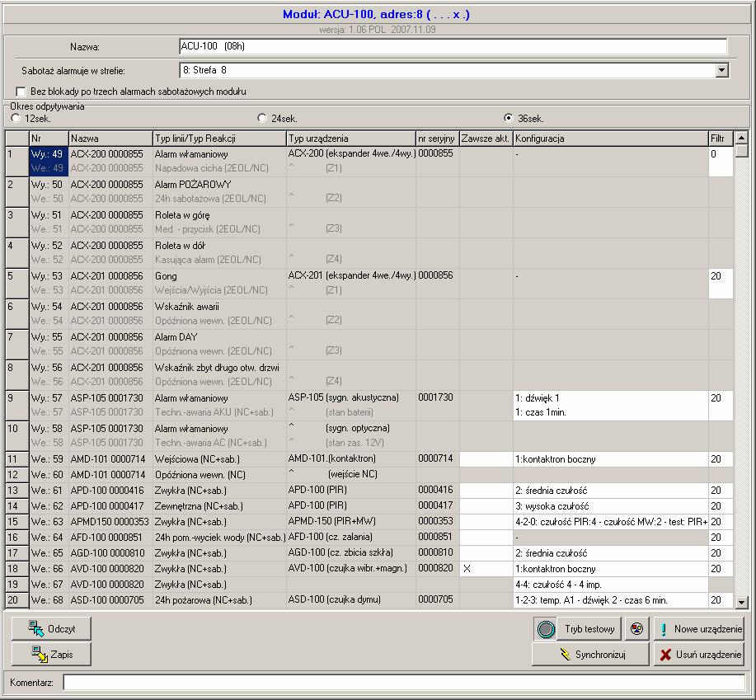Click the Komentarz text field
756x700 pixels.
[x=404, y=682]
